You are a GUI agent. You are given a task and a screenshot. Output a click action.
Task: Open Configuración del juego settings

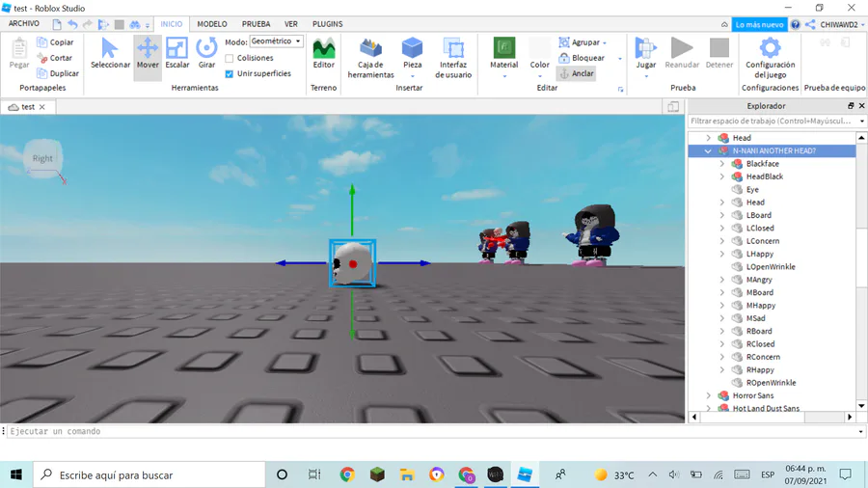click(770, 58)
